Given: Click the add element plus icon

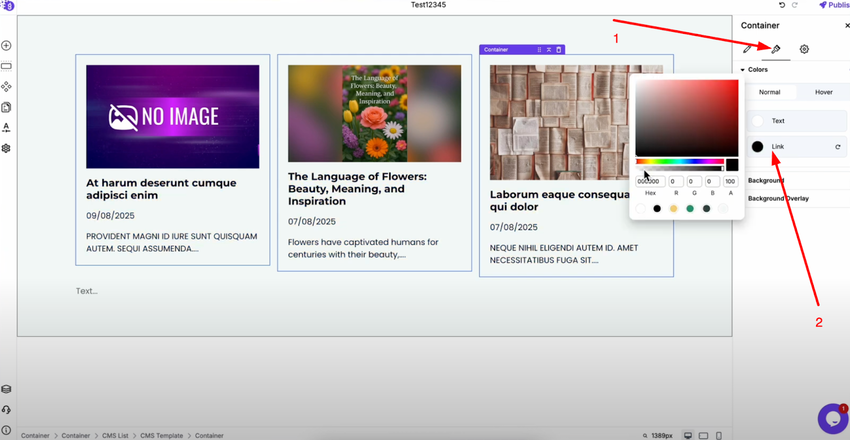Looking at the screenshot, I should [6, 46].
